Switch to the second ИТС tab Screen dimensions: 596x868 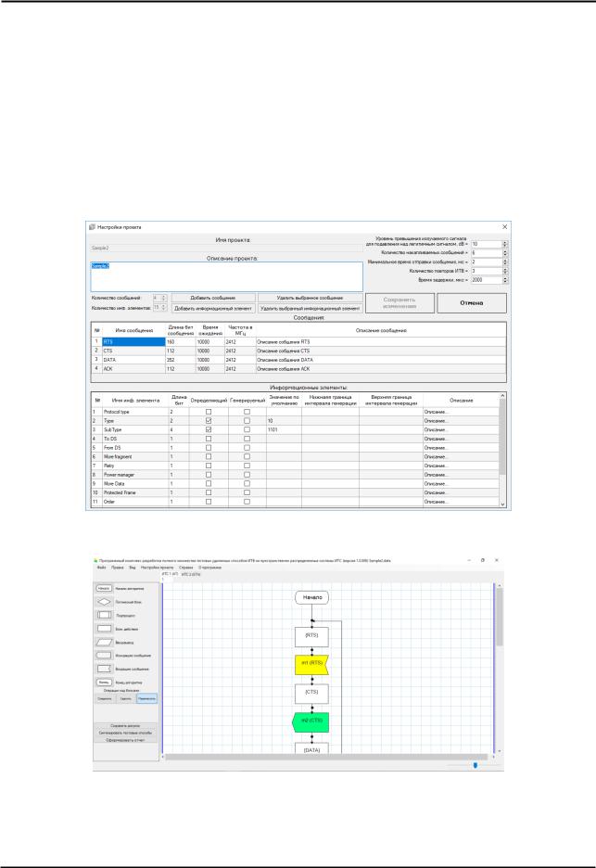(x=192, y=575)
